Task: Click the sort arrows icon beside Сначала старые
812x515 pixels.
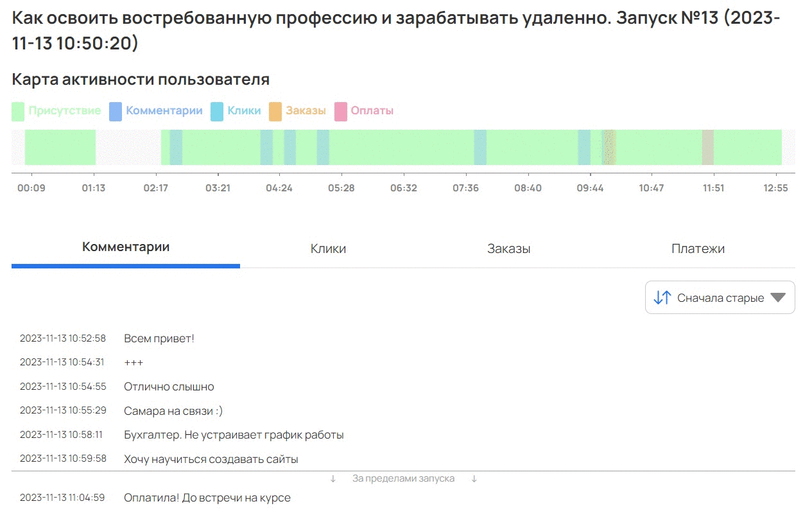Action: click(662, 297)
